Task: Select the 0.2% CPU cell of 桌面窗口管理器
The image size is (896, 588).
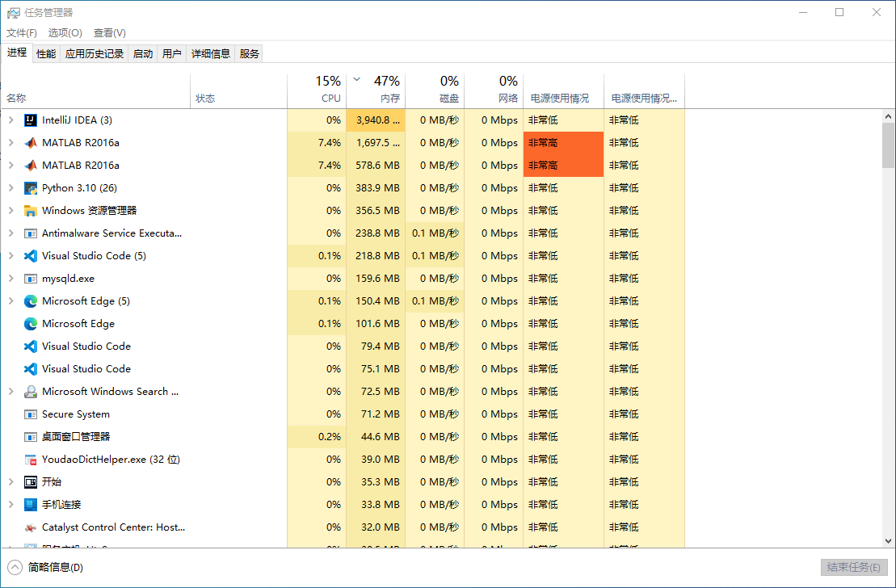Action: click(x=317, y=437)
